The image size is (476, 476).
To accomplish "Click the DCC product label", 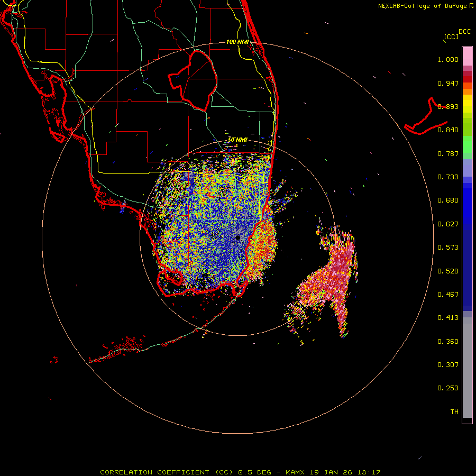I will click(x=465, y=32).
